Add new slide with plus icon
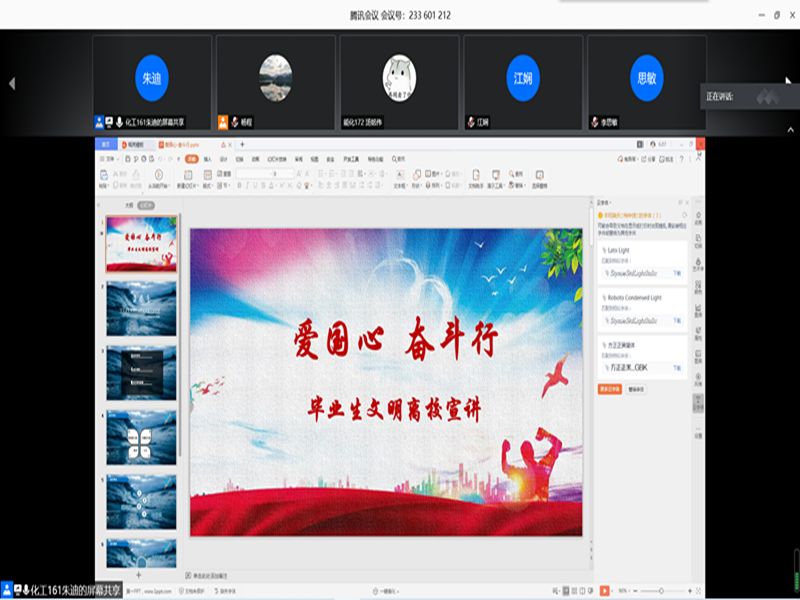The width and height of the screenshot is (800, 600). pyautogui.click(x=138, y=576)
